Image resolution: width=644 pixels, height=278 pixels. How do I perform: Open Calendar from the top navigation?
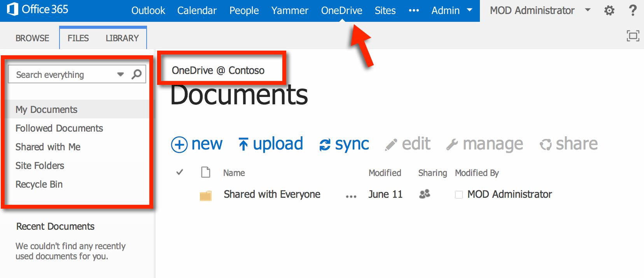coord(197,11)
